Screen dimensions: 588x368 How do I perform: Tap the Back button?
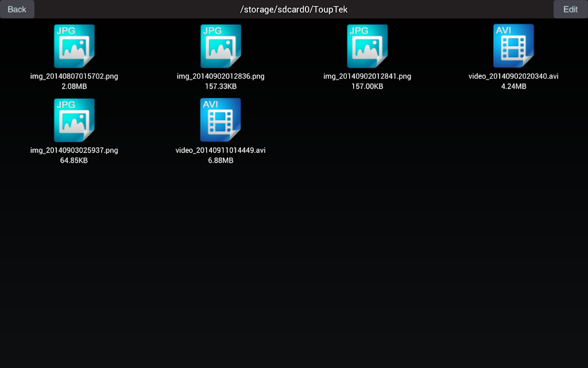[x=17, y=9]
